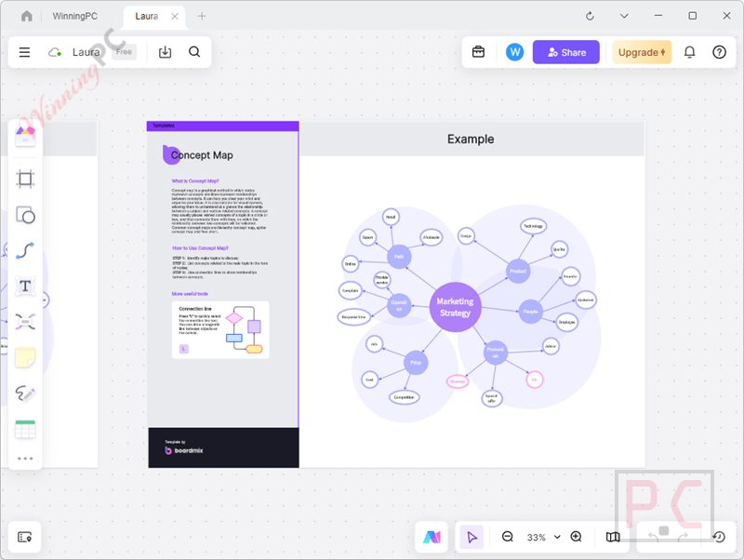Click the Share button
This screenshot has width=744, height=560.
[566, 52]
